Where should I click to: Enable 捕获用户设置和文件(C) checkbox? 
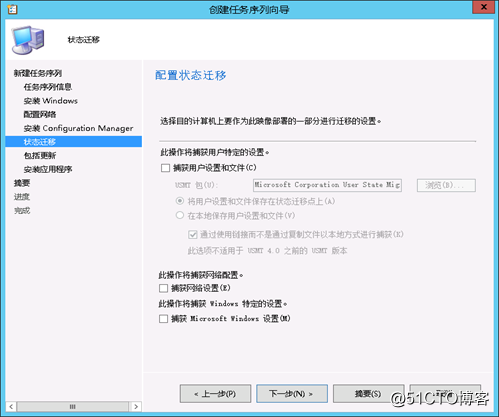[165, 168]
